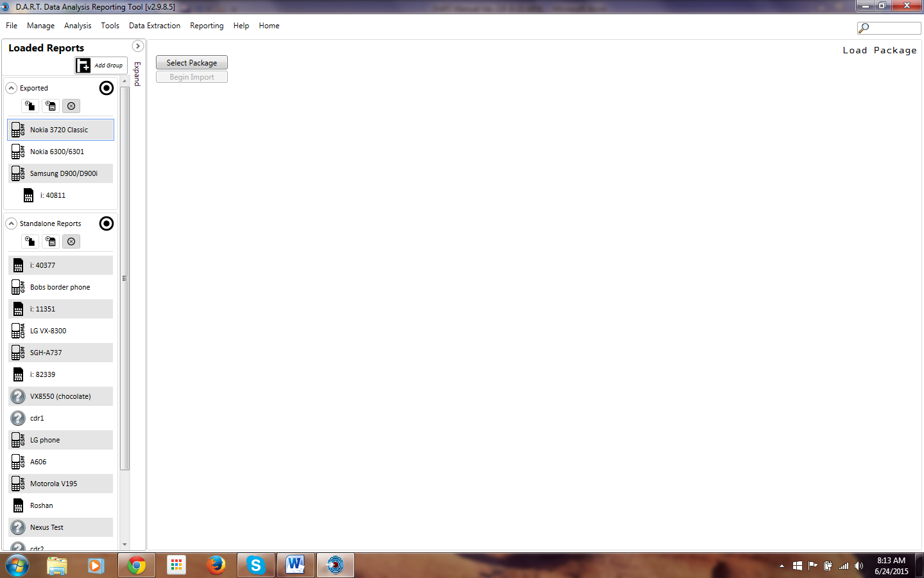Image resolution: width=924 pixels, height=578 pixels.
Task: Click add report icon in Exported group
Action: pyautogui.click(x=30, y=106)
